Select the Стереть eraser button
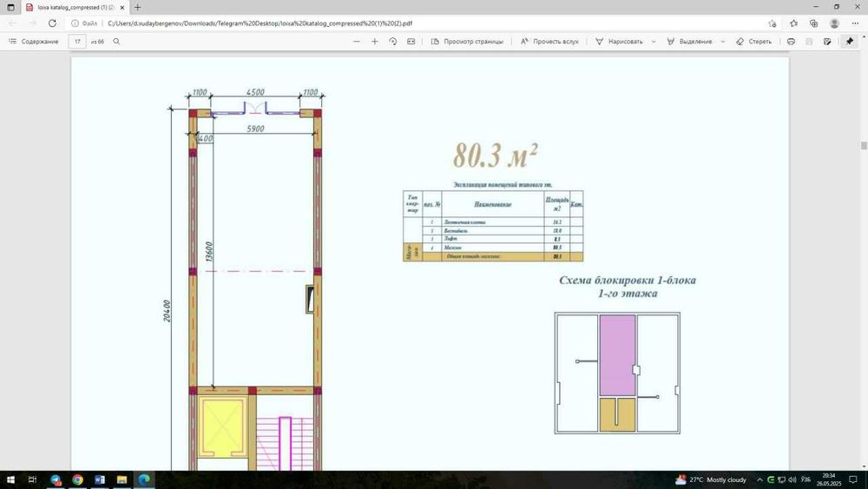The height and width of the screenshot is (489, 868). pyautogui.click(x=753, y=42)
